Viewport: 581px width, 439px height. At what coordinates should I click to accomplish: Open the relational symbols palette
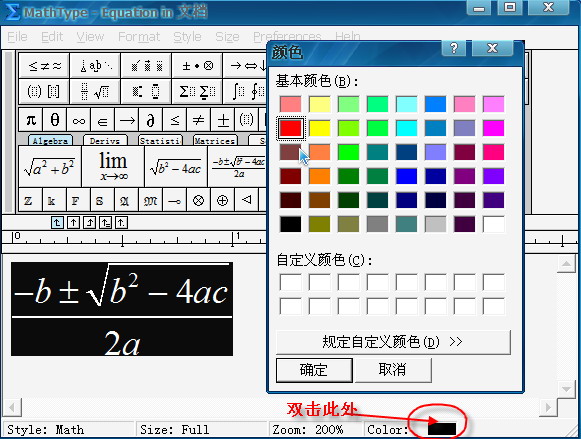pyautogui.click(x=44, y=66)
